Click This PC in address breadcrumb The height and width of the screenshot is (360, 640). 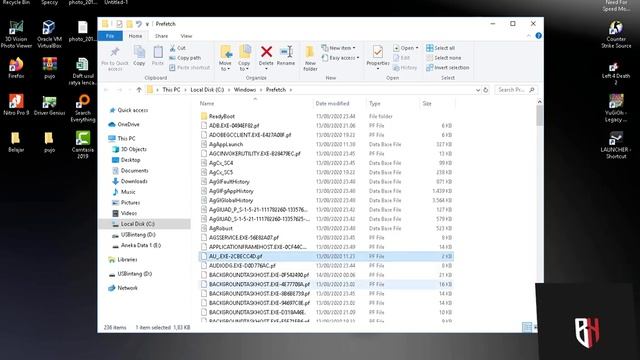pos(171,90)
